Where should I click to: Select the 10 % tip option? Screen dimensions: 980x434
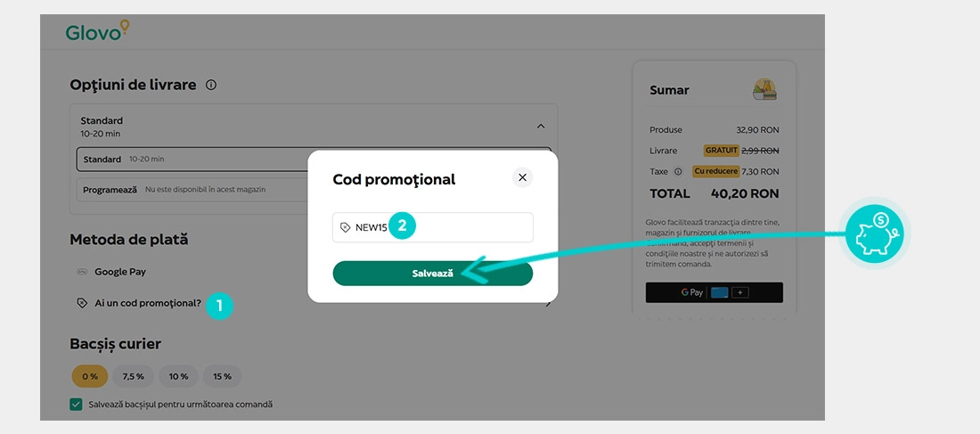178,376
